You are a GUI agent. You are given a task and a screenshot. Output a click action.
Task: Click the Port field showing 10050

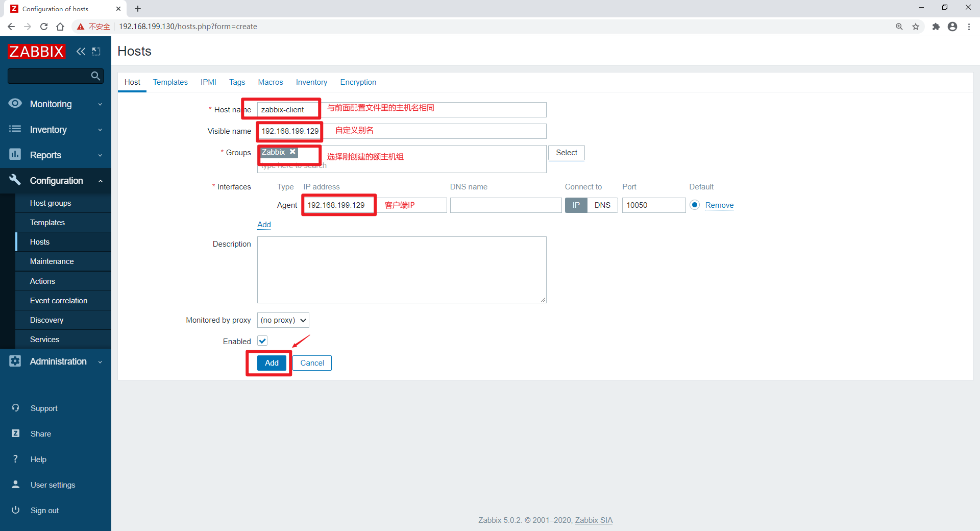pos(653,205)
